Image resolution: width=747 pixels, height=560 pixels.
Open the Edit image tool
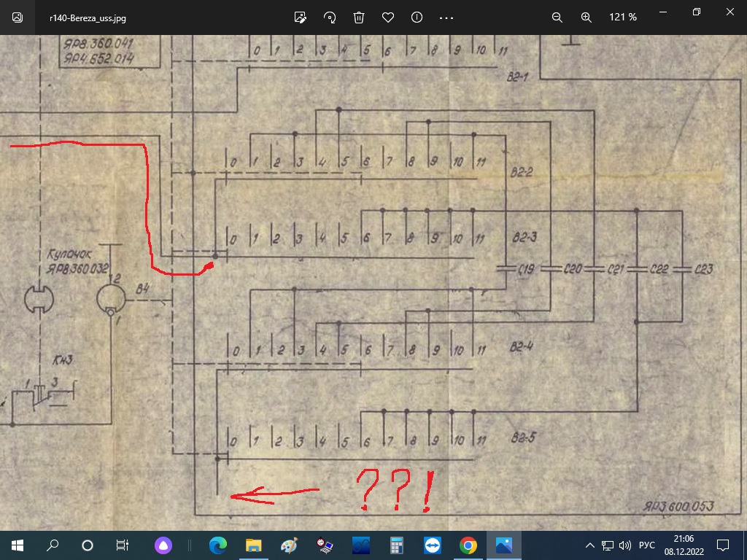point(300,17)
